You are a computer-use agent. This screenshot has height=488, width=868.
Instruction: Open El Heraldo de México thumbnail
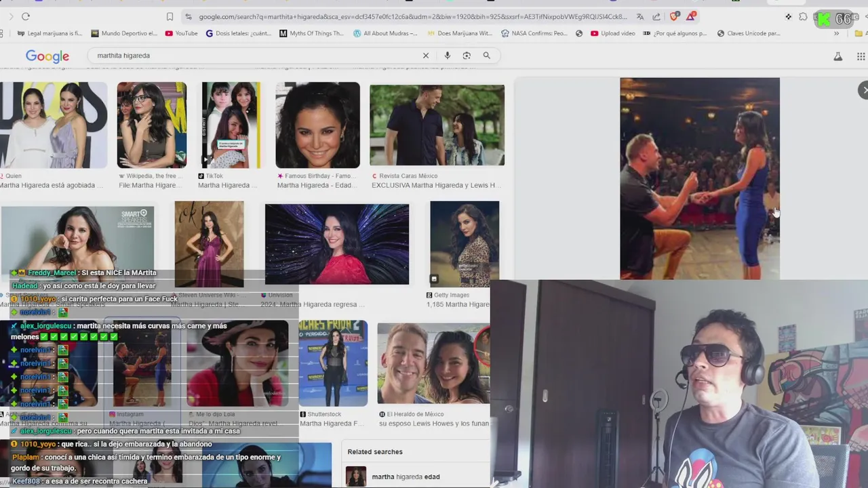tap(433, 364)
